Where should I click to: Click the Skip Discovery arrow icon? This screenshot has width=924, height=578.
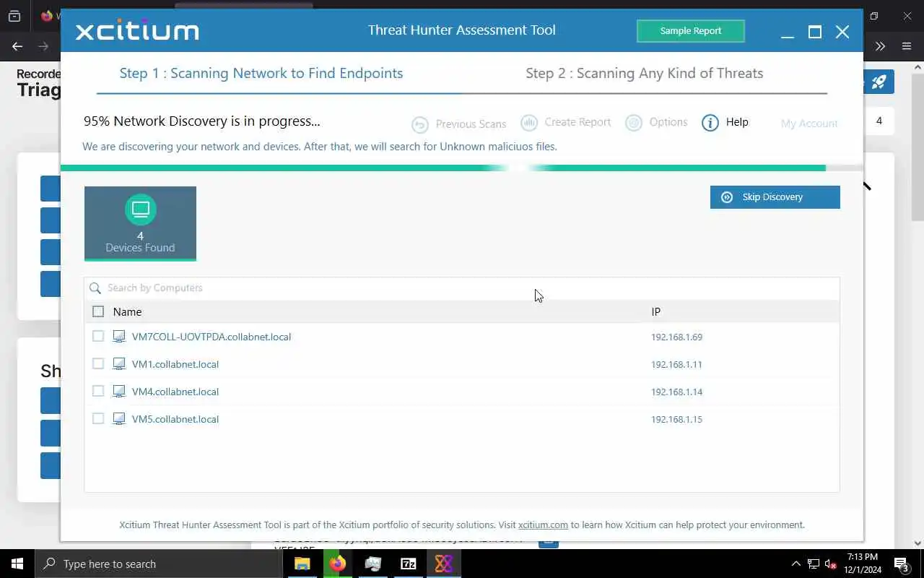pos(727,197)
